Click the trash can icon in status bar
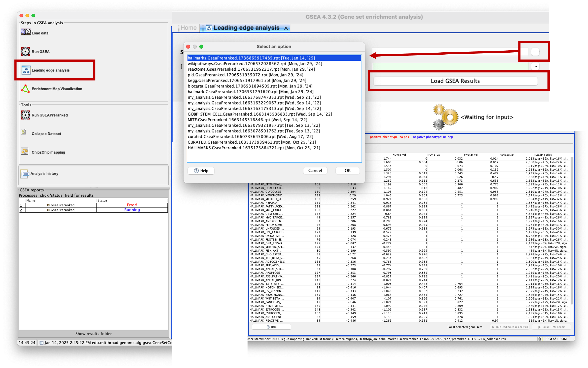This screenshot has width=588, height=368. coord(540,339)
